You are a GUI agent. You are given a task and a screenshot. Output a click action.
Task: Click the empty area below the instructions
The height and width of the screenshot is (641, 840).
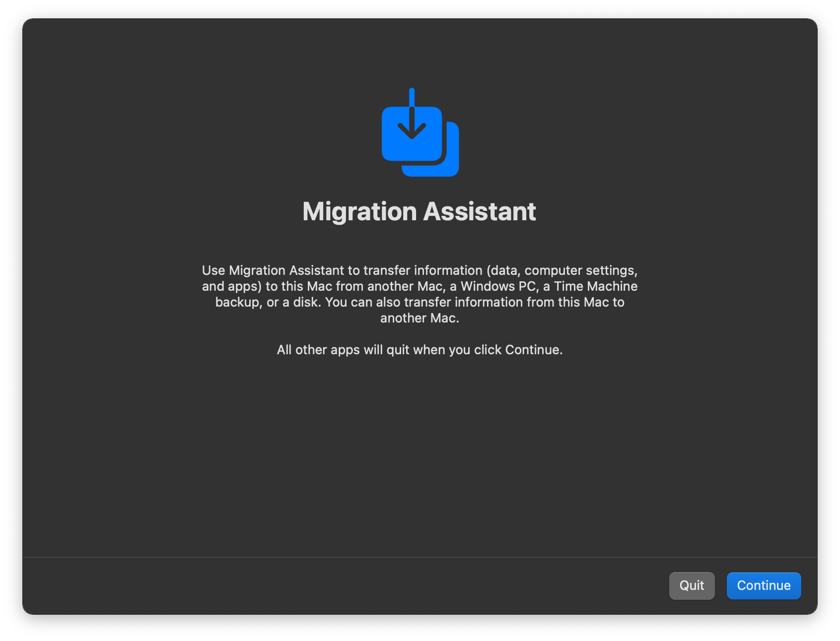(x=420, y=456)
